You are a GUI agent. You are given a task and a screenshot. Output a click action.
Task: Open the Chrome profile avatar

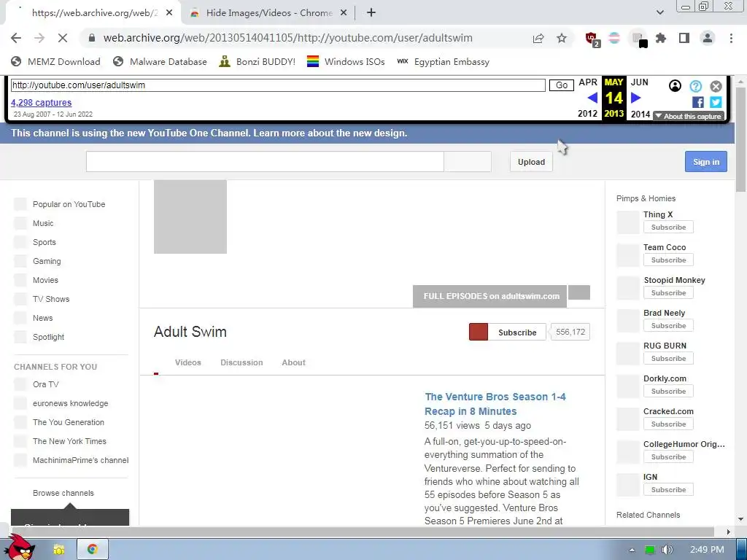708,38
